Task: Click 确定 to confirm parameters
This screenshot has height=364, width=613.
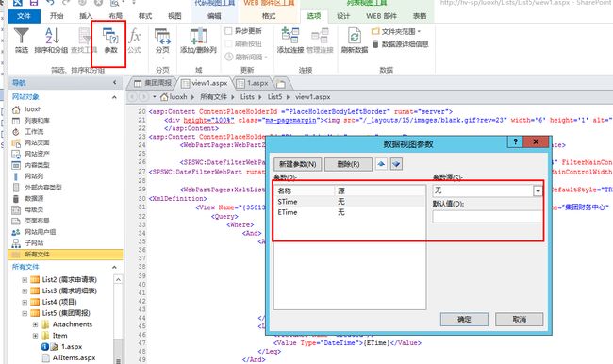Action: 464,320
